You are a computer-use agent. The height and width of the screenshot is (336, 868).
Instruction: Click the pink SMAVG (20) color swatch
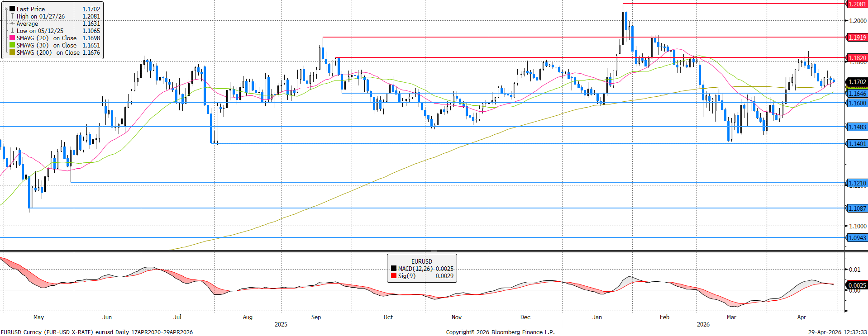click(x=12, y=38)
